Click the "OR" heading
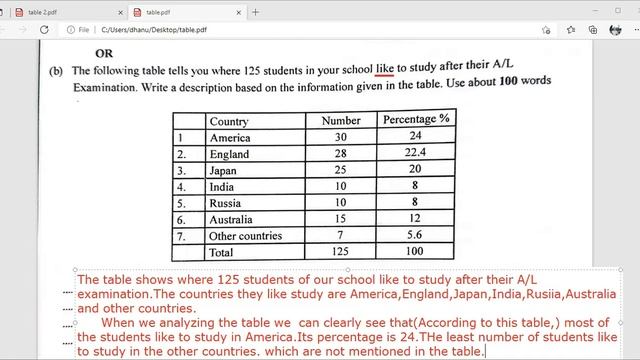The height and width of the screenshot is (360, 640). [104, 53]
